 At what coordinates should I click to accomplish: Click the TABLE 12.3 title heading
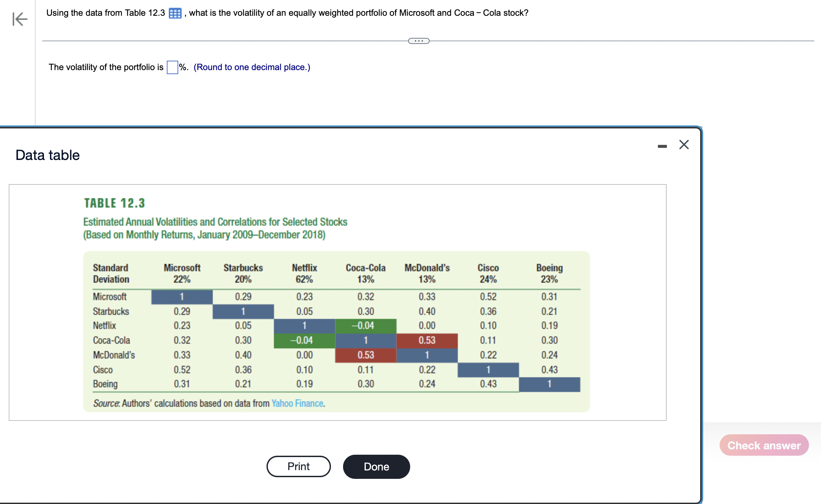click(x=114, y=203)
